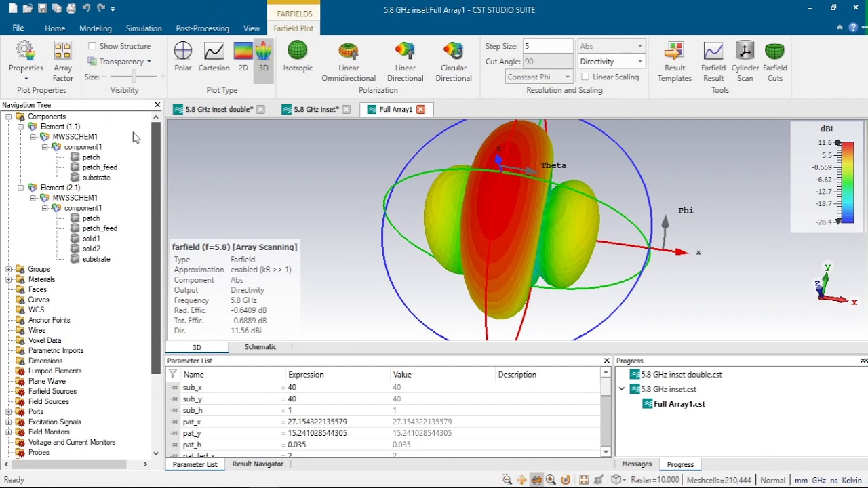The image size is (868, 488).
Task: Adjust the visibility Size slider
Action: 134,77
